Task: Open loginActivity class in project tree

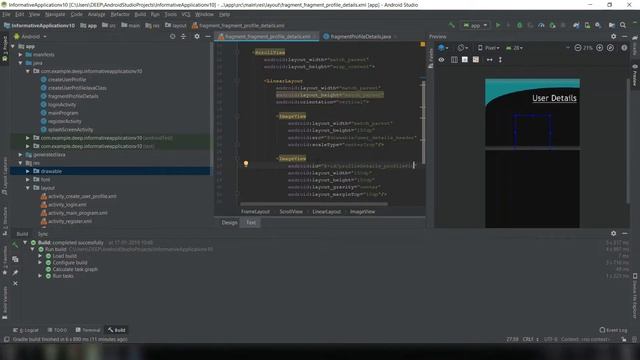Action: point(62,104)
